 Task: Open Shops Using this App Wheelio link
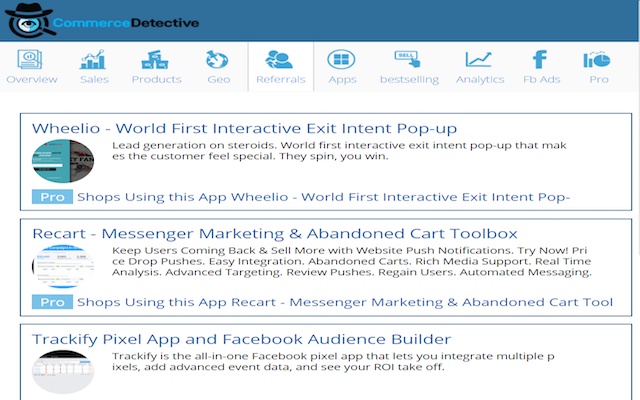coord(324,197)
